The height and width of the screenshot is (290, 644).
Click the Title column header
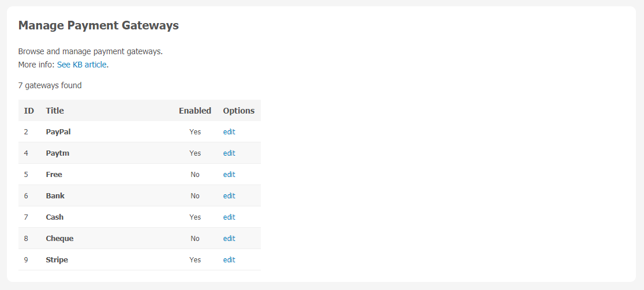(x=55, y=110)
